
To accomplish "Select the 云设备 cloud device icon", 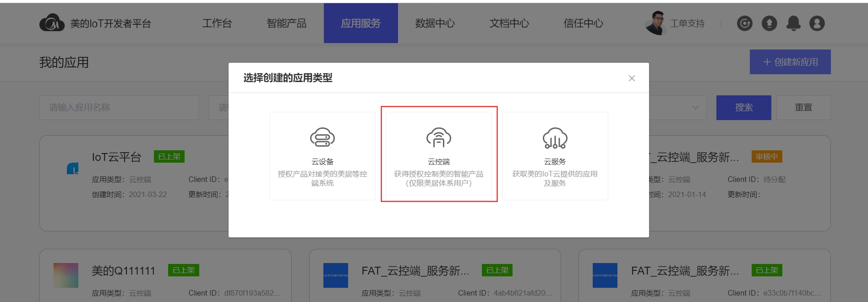I will [322, 138].
